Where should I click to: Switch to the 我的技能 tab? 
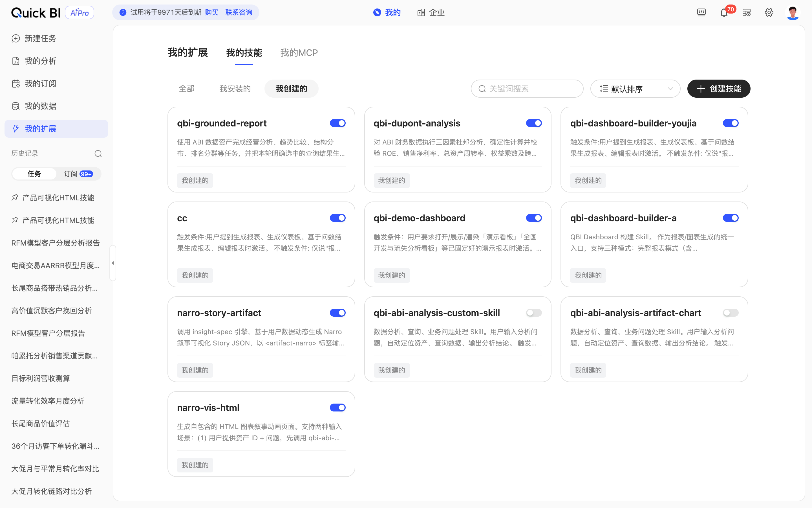[244, 53]
